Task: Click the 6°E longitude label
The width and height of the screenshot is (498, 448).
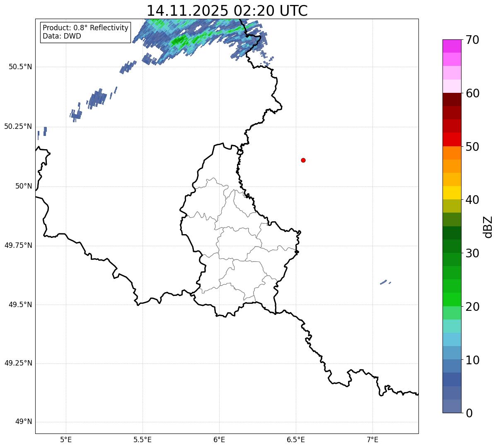Action: (219, 439)
